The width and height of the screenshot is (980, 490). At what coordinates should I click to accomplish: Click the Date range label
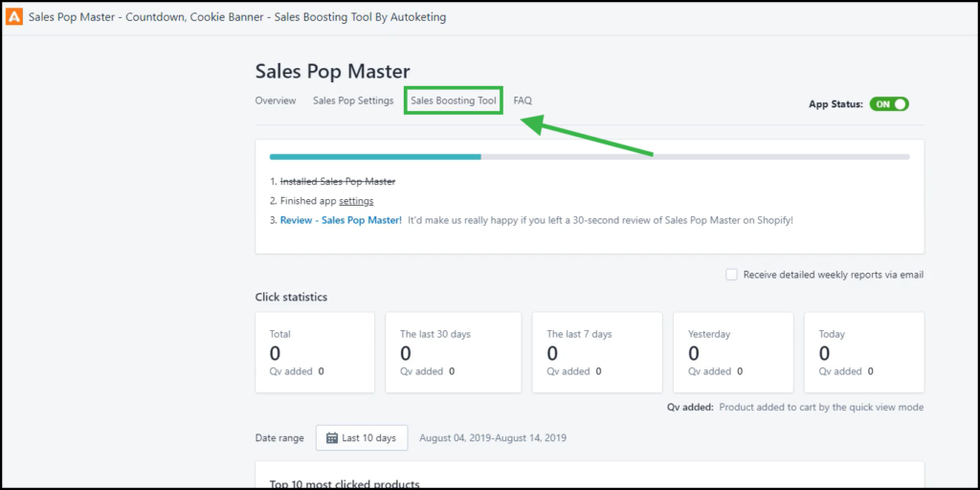pos(279,438)
